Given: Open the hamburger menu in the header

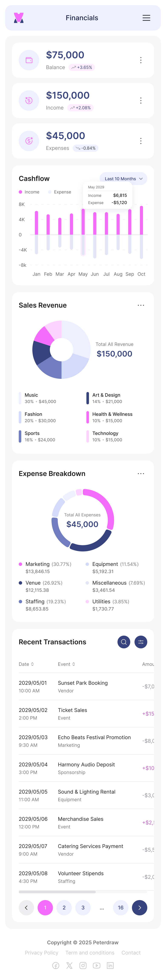Looking at the screenshot, I should coord(146,18).
